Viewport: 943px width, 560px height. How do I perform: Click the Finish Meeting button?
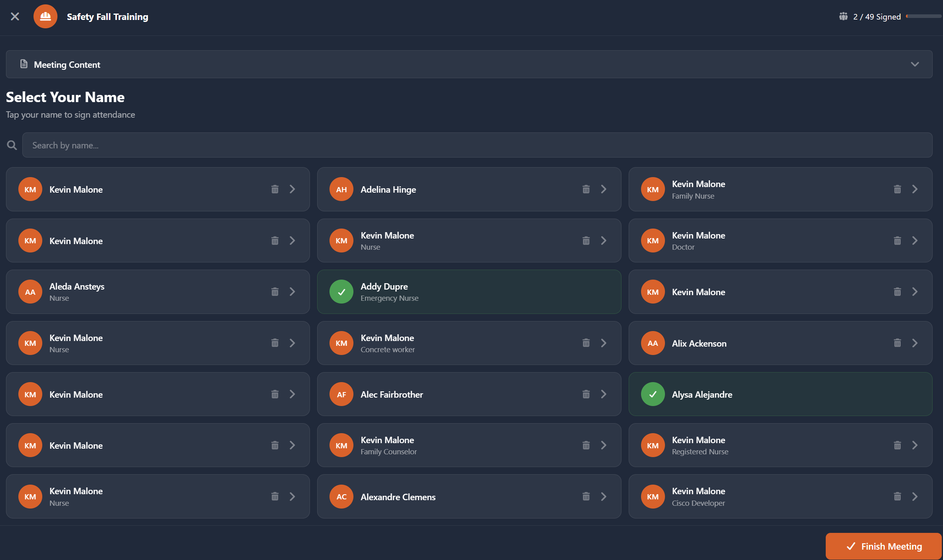pyautogui.click(x=884, y=546)
